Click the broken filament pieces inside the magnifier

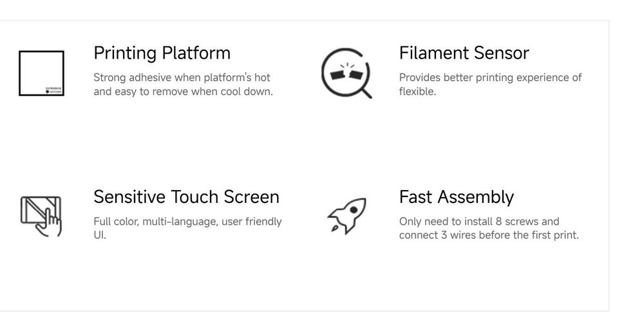[345, 73]
